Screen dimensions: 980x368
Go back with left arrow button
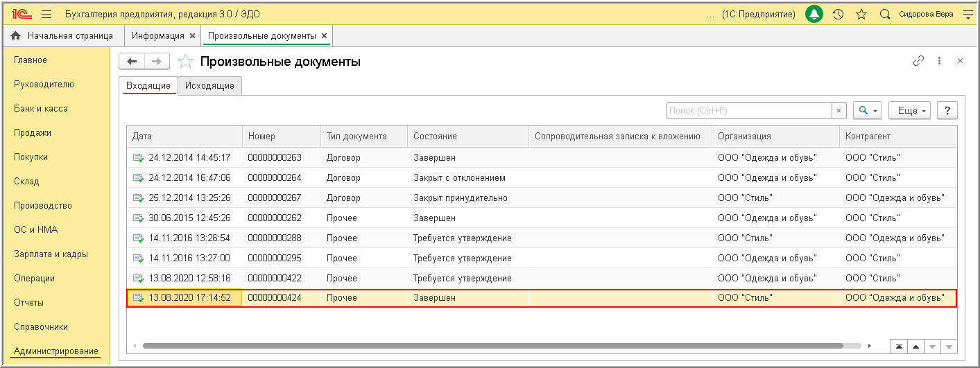[132, 61]
